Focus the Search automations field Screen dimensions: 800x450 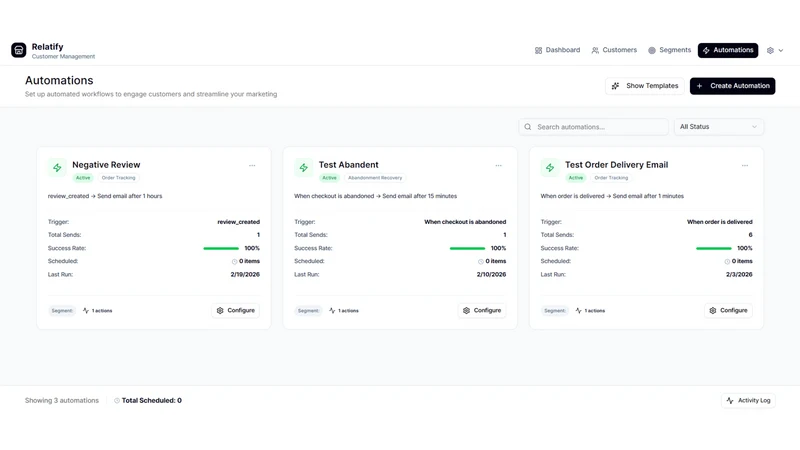point(594,127)
